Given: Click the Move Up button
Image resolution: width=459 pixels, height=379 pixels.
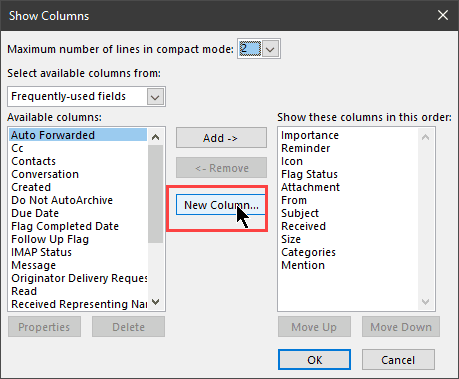Looking at the screenshot, I should coord(314,327).
